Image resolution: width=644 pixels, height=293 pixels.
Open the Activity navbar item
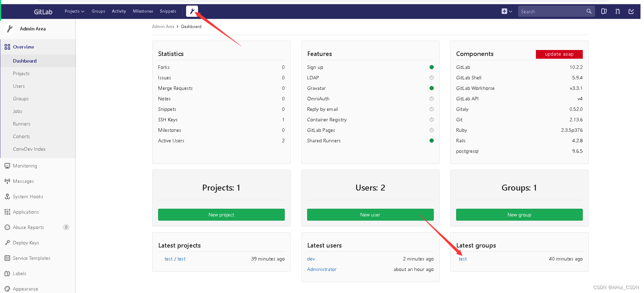[x=119, y=11]
